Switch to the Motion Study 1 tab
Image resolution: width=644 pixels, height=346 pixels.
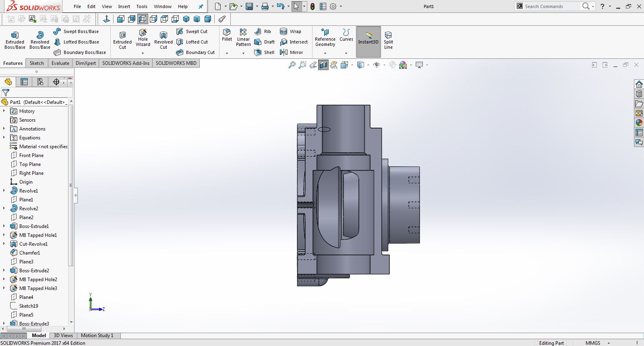97,336
